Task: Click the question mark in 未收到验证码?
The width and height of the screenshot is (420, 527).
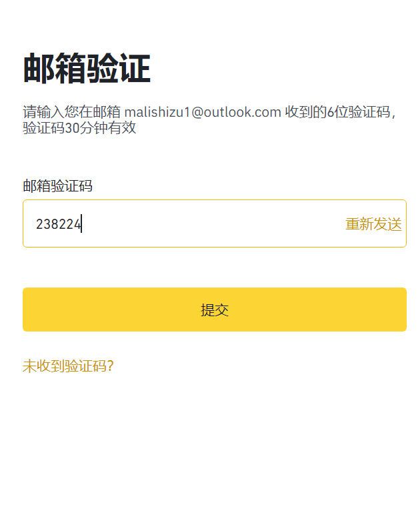Action: coord(111,366)
